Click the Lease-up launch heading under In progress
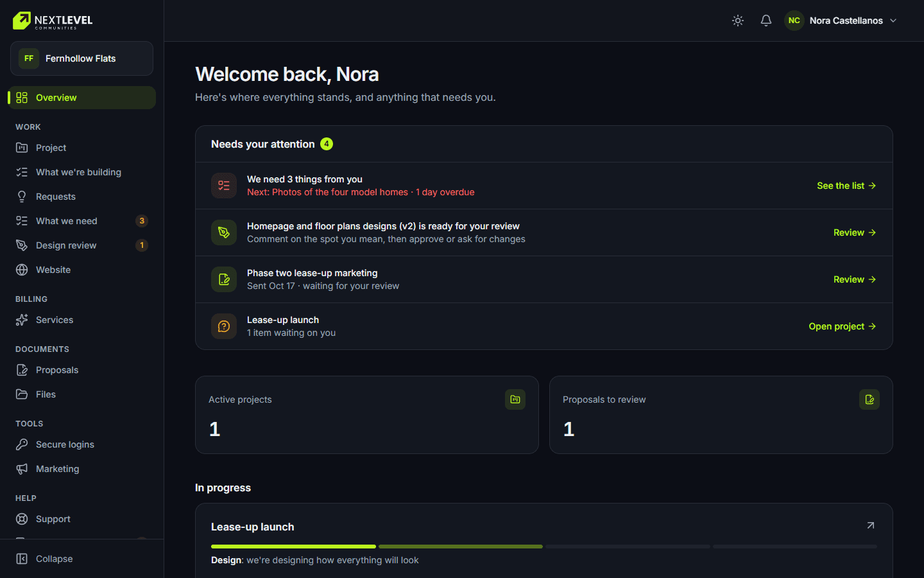The image size is (924, 578). tap(253, 527)
